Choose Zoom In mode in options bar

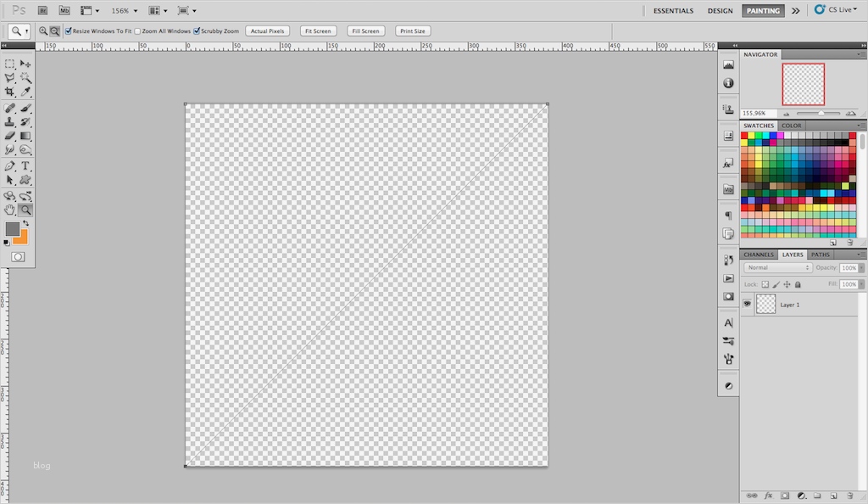[x=43, y=31]
